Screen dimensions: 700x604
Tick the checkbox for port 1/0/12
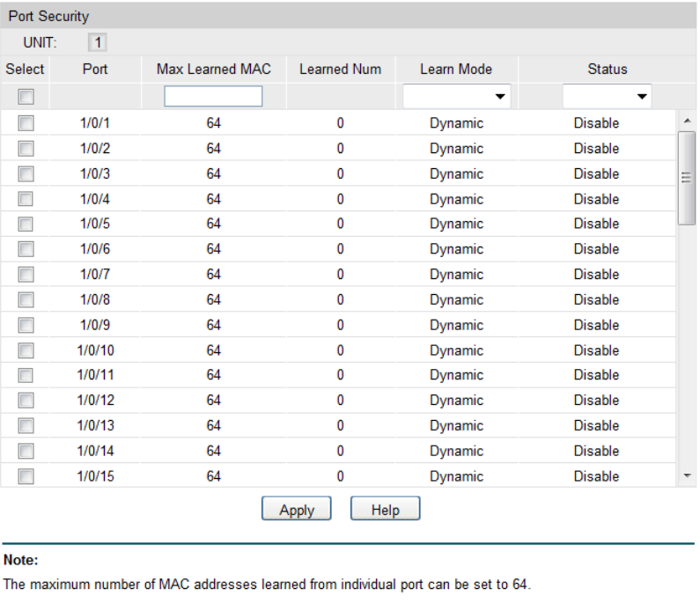pos(26,401)
